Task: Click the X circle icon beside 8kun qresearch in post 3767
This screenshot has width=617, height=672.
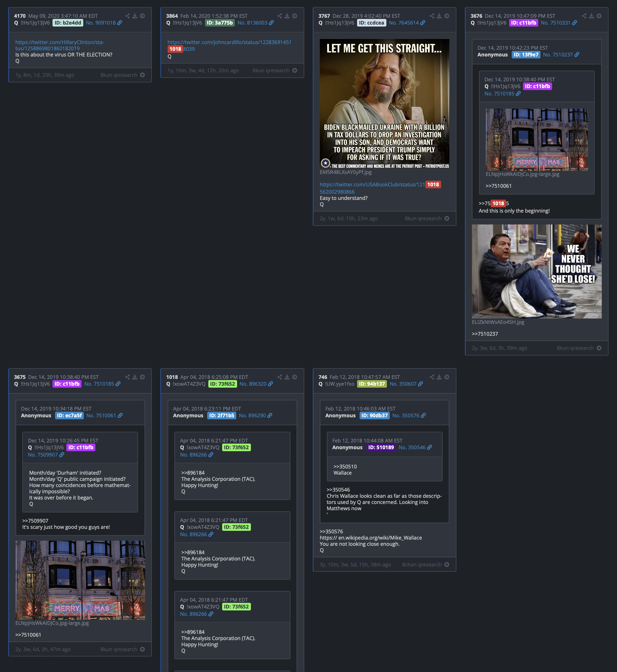Action: (x=447, y=219)
